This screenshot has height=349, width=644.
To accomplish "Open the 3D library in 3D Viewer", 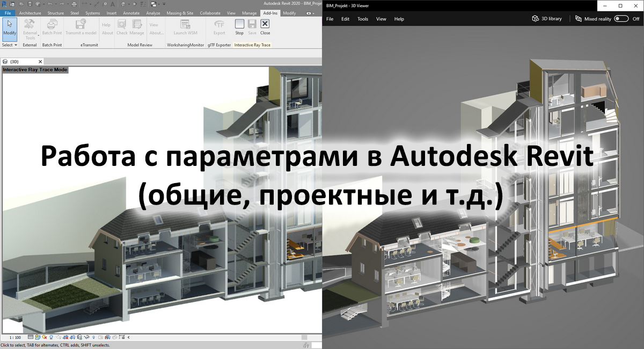I will click(547, 18).
